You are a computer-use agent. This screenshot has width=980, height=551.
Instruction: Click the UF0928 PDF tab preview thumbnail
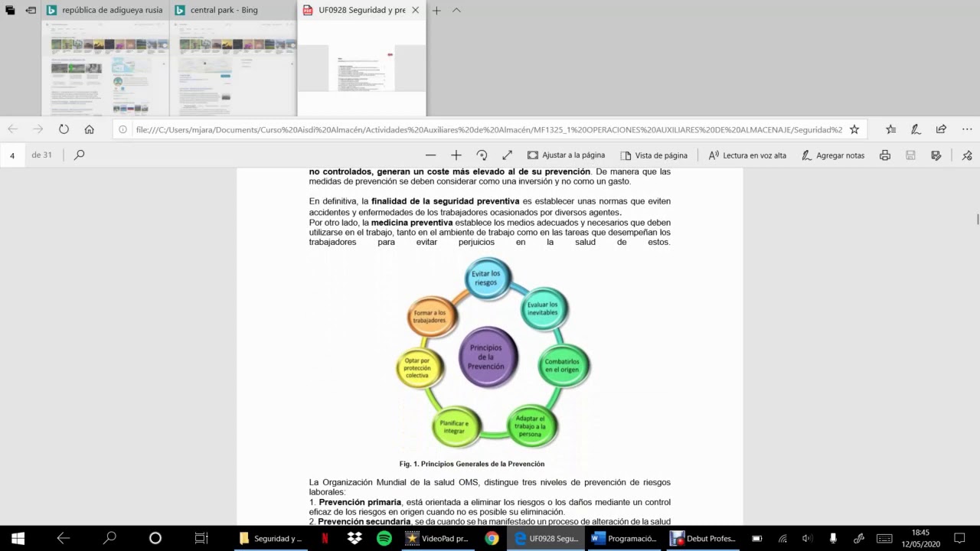click(361, 67)
